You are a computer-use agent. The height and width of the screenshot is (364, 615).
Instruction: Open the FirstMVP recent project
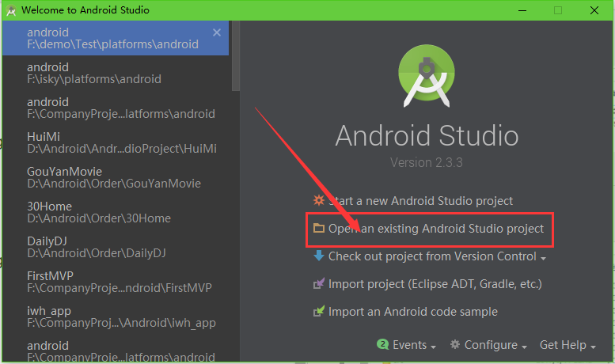[x=116, y=282]
